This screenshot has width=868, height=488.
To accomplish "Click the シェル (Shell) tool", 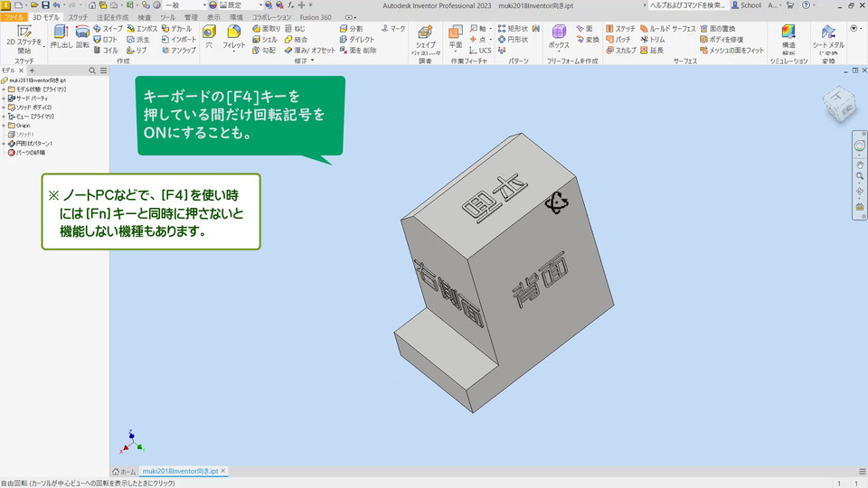I will (264, 40).
